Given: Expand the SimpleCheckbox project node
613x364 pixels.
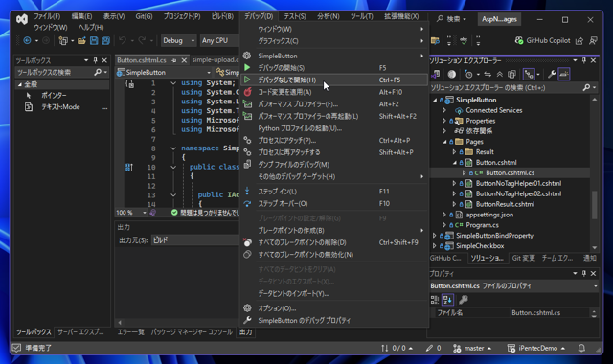Looking at the screenshot, I should 434,246.
